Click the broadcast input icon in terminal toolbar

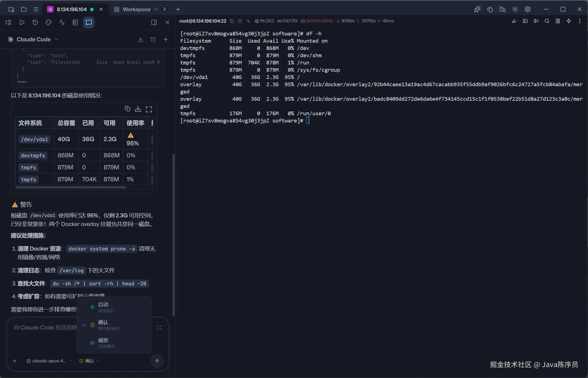[536, 21]
